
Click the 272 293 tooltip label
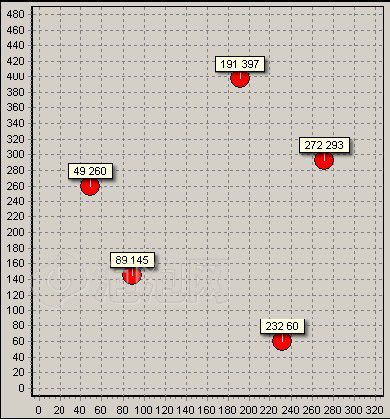[324, 145]
